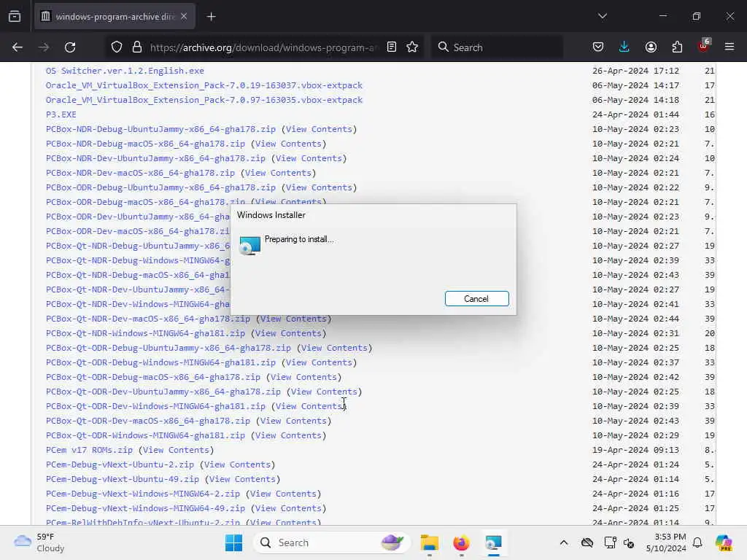Viewport: 747px width, 560px height.
Task: Click the forward navigation arrow
Action: [x=44, y=47]
